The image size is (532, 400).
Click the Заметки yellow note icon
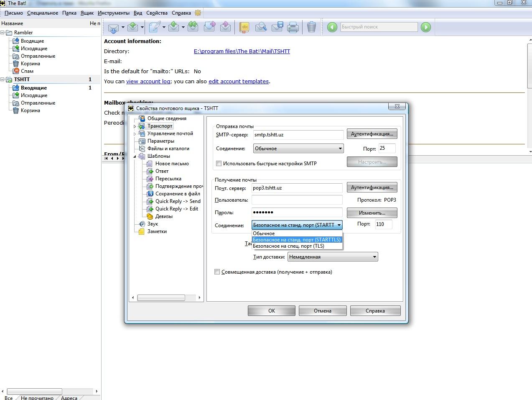pyautogui.click(x=142, y=231)
